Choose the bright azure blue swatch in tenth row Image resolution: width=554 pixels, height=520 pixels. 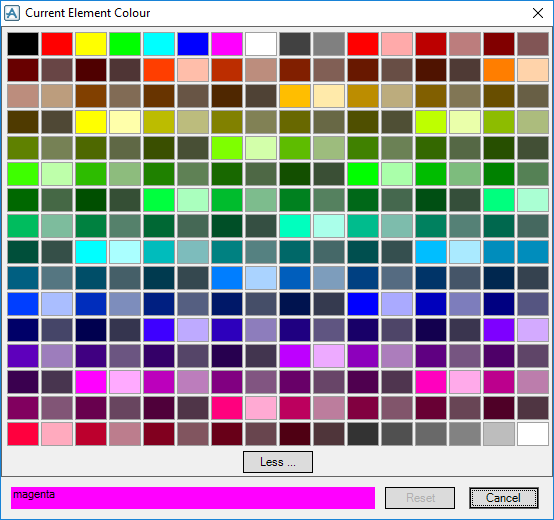[227, 278]
